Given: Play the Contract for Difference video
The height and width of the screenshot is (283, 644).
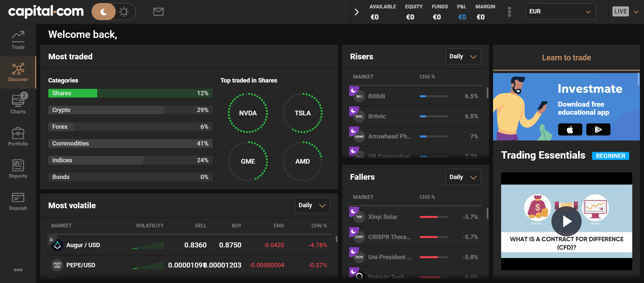Looking at the screenshot, I should point(567,221).
